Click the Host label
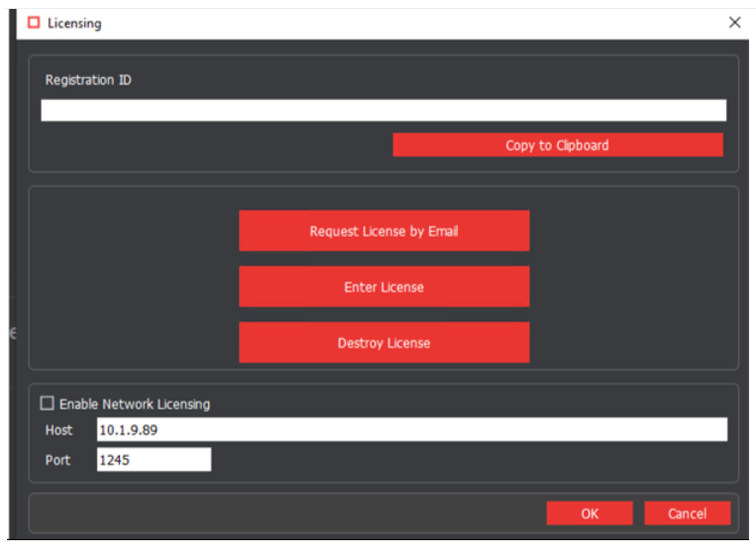 coord(58,430)
